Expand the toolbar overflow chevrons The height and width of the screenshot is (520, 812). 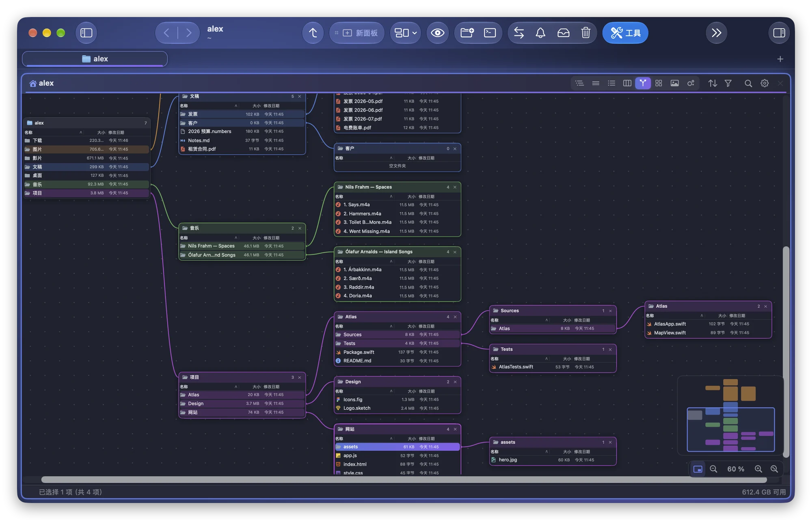[x=716, y=33]
